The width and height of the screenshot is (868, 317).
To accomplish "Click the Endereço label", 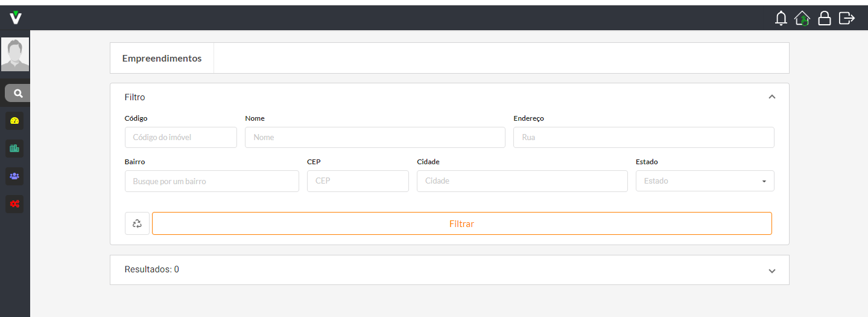I will [528, 118].
